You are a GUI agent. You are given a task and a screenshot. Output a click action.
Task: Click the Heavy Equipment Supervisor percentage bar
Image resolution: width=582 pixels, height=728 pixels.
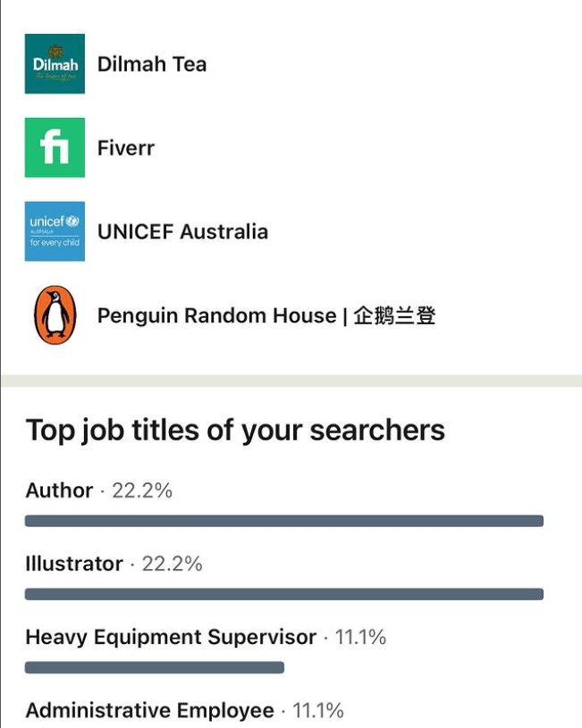tap(154, 667)
